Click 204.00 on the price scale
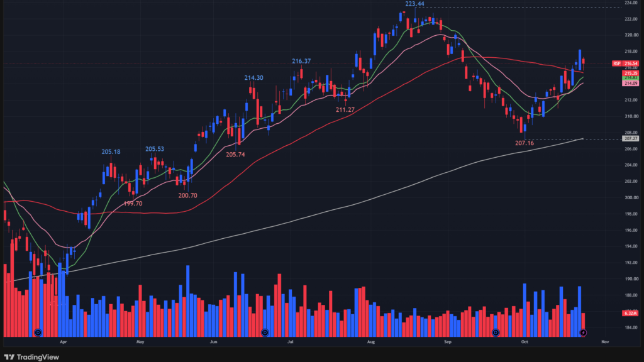644x362 pixels. point(631,165)
